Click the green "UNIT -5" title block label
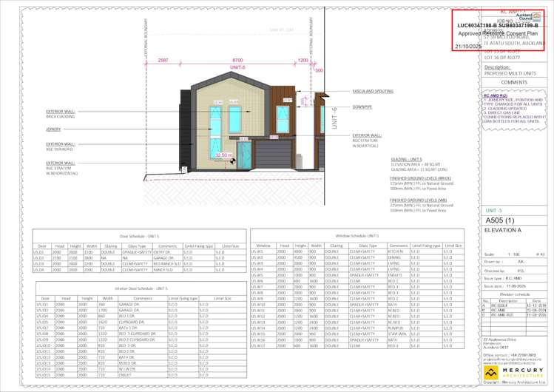This screenshot has width=554, height=392. click(x=493, y=211)
